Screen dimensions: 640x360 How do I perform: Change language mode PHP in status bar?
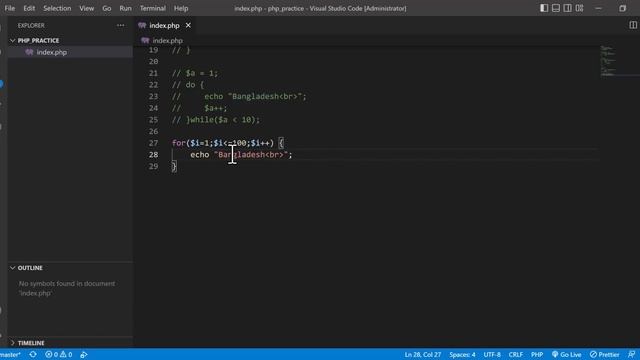(x=537, y=354)
